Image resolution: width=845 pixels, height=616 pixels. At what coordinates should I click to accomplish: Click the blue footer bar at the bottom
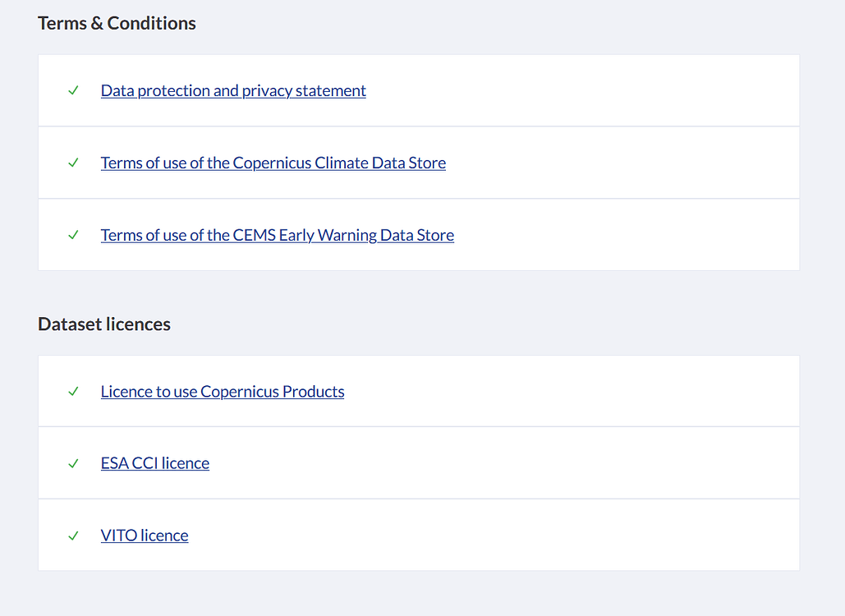point(422,611)
